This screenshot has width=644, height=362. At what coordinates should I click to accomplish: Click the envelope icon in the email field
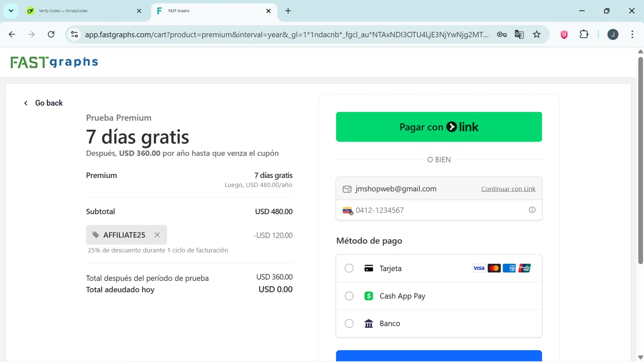[x=347, y=189]
